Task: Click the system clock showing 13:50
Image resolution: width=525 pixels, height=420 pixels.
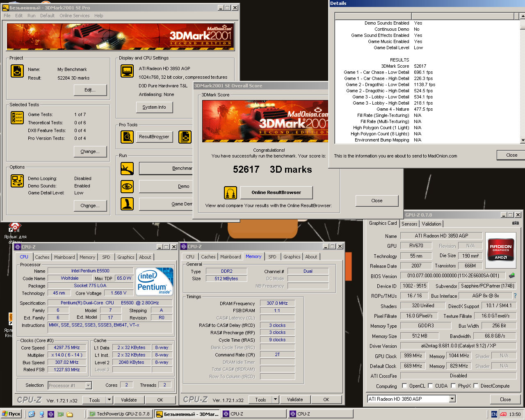Action: [515, 414]
